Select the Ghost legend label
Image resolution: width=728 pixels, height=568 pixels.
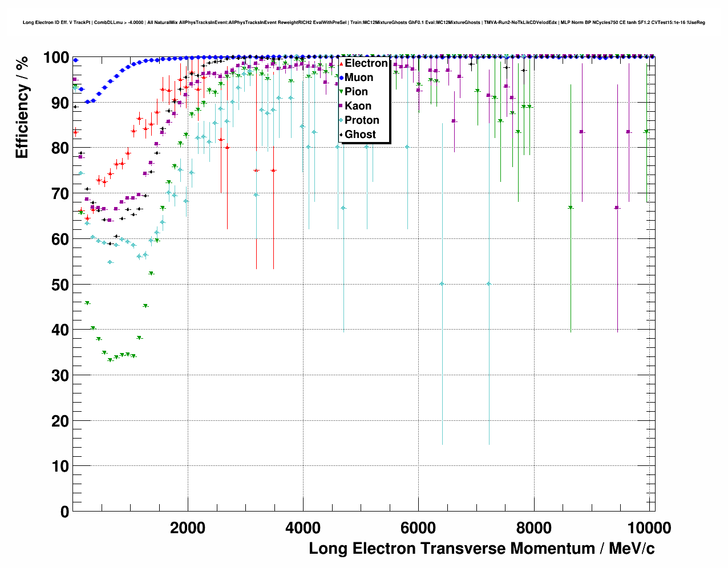tap(360, 135)
